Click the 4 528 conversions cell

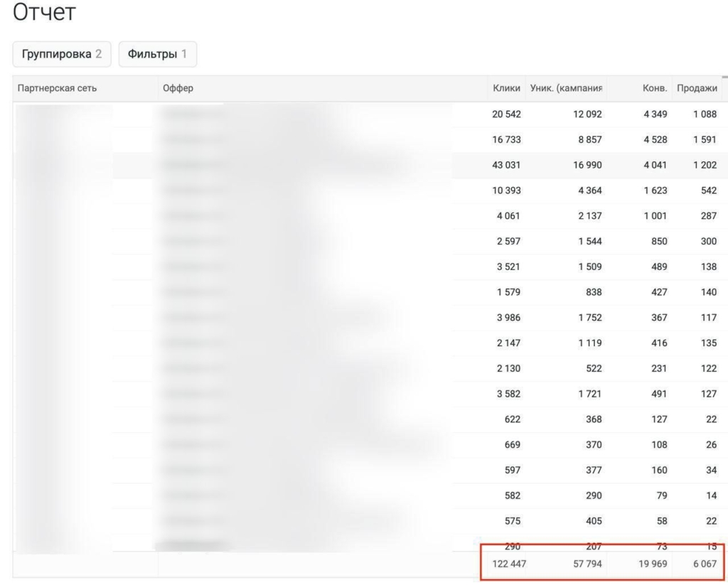pyautogui.click(x=655, y=139)
